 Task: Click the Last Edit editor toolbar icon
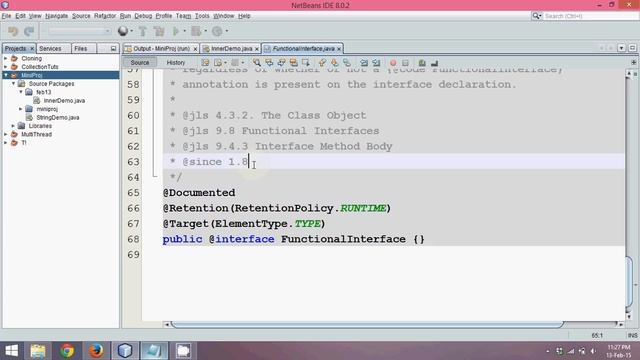[205, 63]
